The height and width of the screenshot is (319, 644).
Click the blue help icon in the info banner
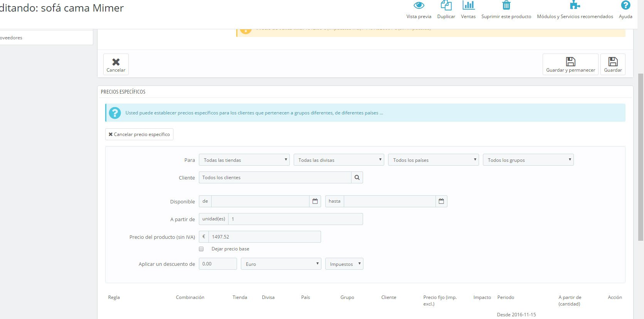click(115, 113)
